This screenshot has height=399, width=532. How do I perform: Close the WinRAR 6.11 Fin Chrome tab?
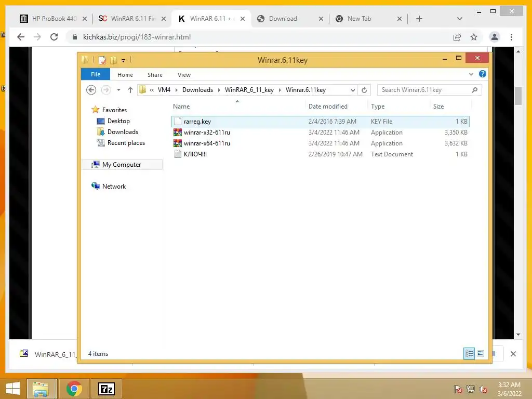164,19
